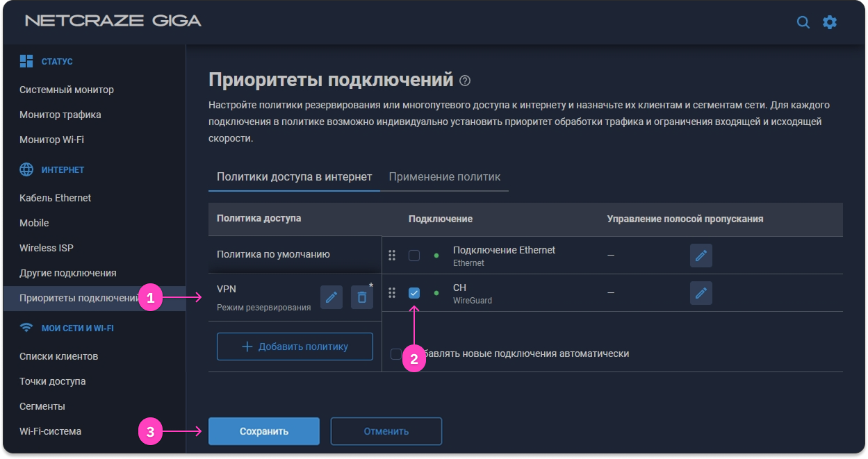Grab the drag handle of CH WireGuard
The width and height of the screenshot is (868, 459).
(x=392, y=293)
